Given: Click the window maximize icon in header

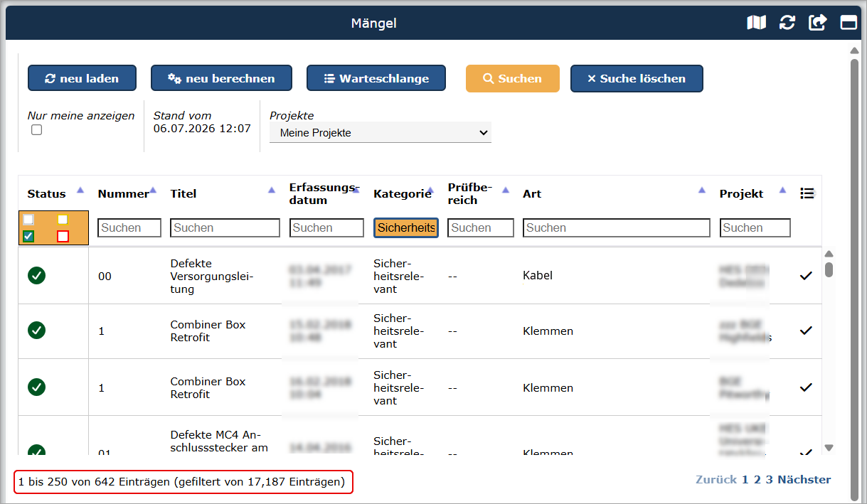Looking at the screenshot, I should pos(849,23).
